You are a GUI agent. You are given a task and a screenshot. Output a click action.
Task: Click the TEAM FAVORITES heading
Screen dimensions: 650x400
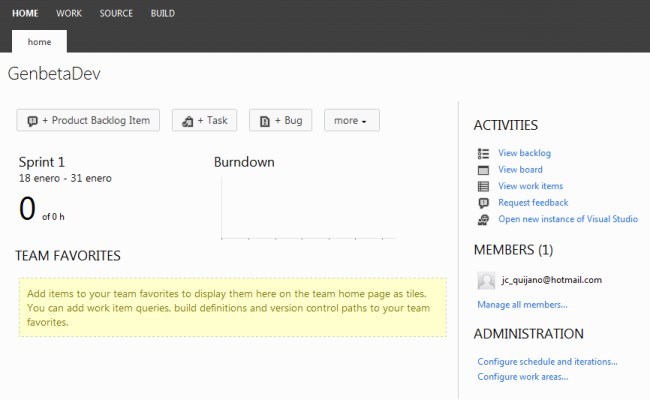(68, 256)
